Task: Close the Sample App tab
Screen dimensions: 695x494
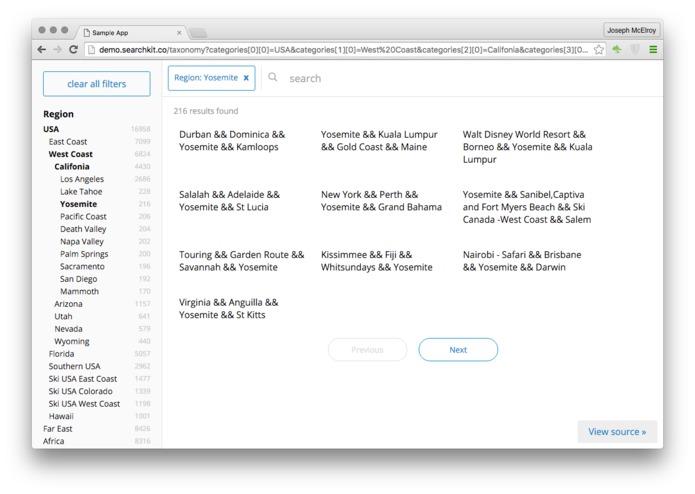Action: (179, 32)
